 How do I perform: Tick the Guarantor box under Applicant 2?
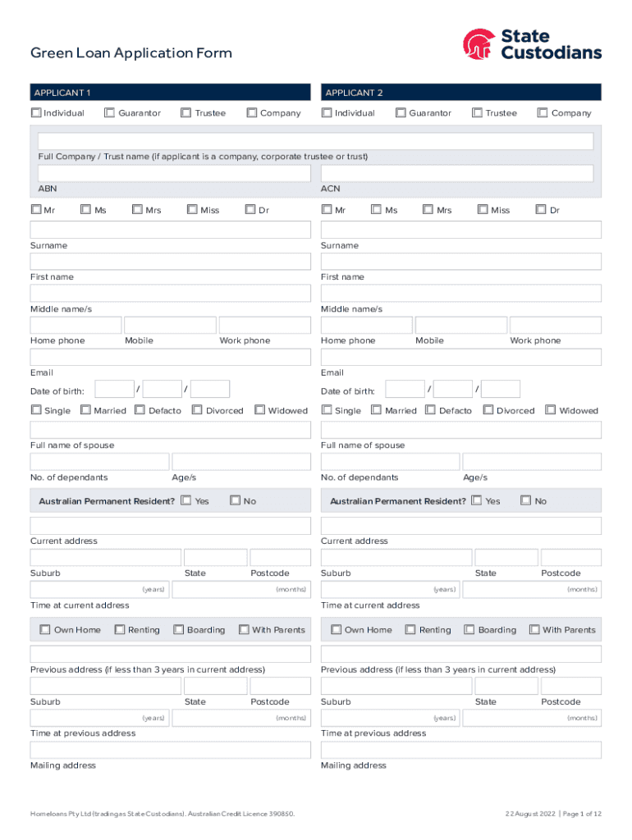401,113
